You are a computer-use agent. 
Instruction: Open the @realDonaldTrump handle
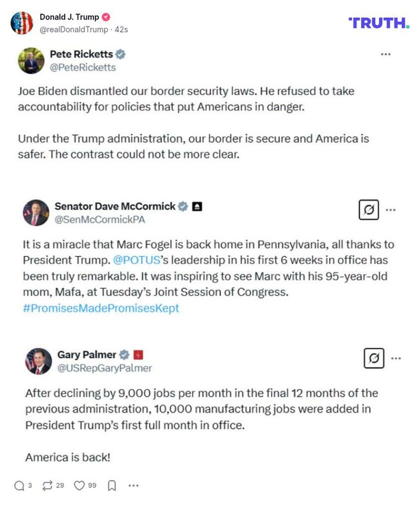74,30
